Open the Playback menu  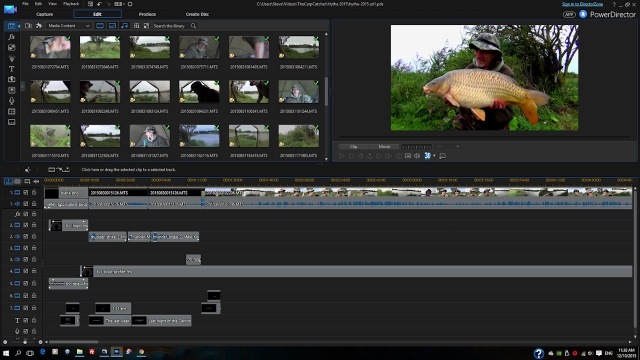[x=71, y=4]
